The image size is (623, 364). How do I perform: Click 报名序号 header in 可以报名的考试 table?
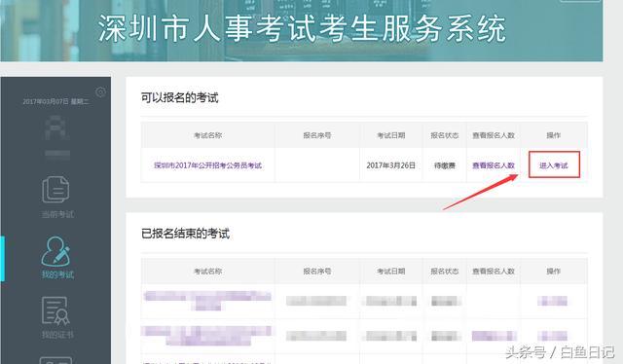317,135
